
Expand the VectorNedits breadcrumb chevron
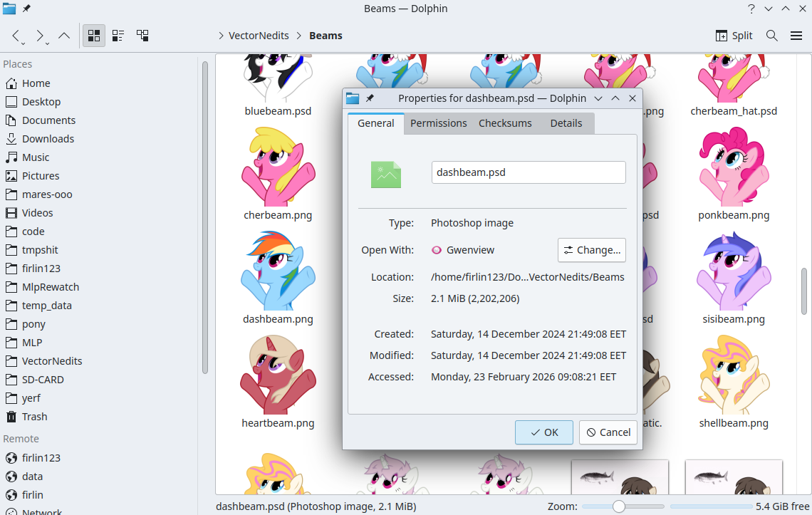coord(221,36)
